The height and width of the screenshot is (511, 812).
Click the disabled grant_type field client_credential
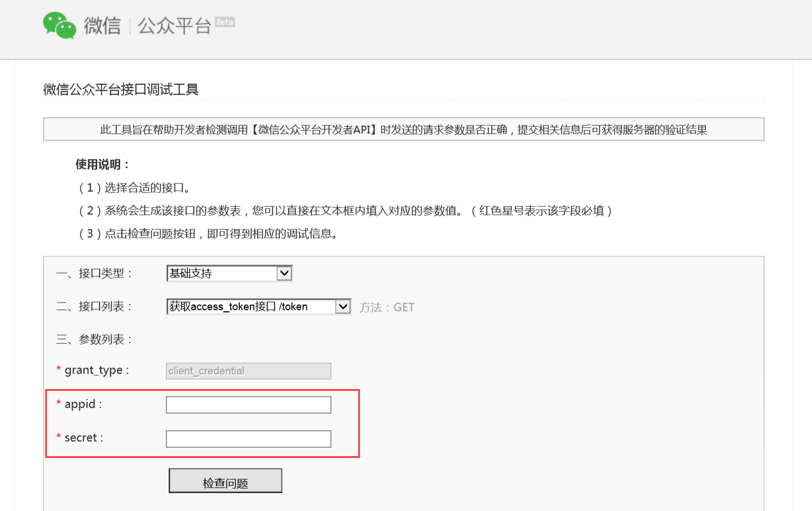(249, 371)
